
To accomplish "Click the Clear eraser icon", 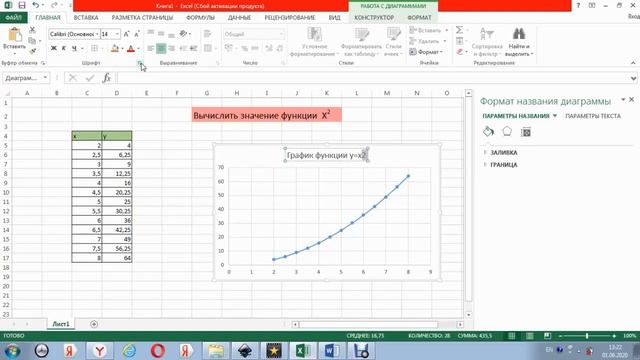I will tap(460, 51).
